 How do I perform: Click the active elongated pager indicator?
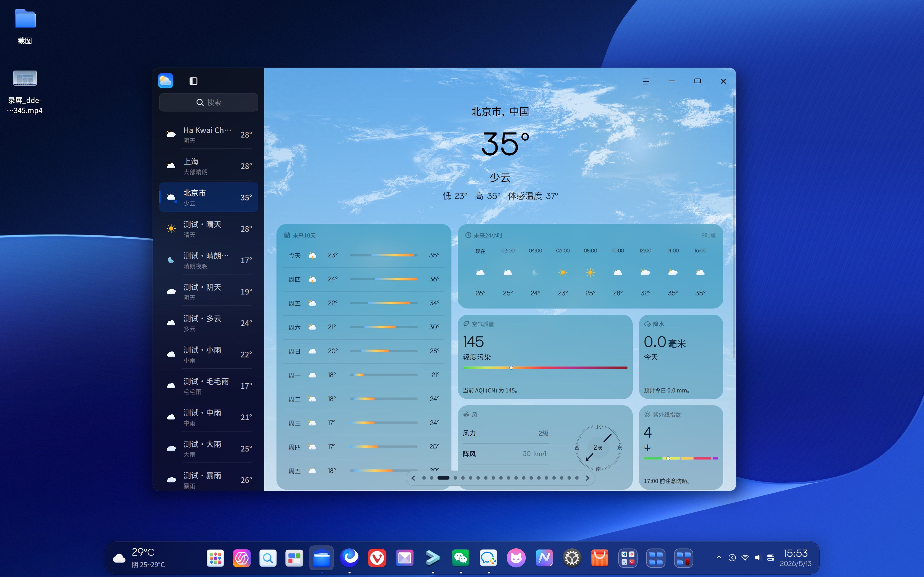(443, 478)
